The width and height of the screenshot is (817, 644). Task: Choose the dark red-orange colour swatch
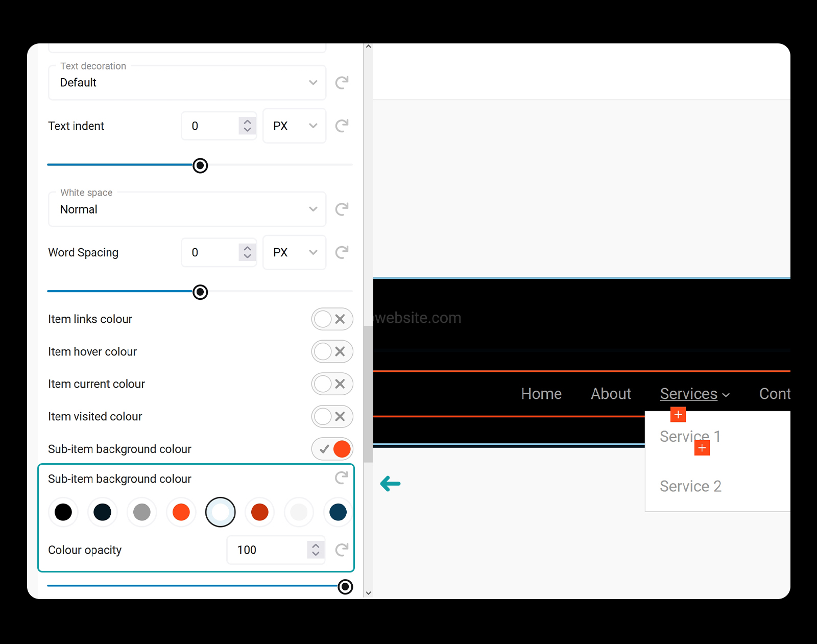click(260, 512)
